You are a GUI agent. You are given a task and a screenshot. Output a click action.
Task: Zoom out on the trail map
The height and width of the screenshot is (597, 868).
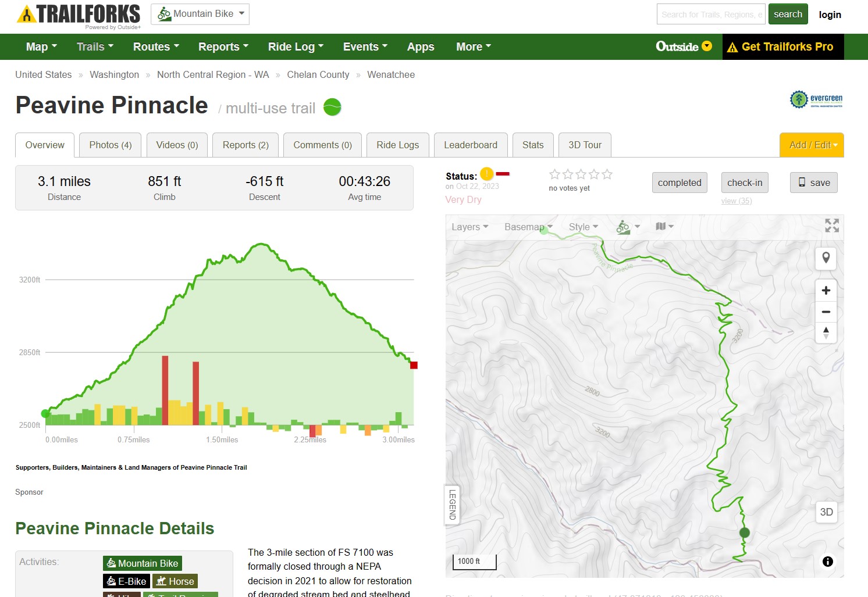(x=826, y=312)
